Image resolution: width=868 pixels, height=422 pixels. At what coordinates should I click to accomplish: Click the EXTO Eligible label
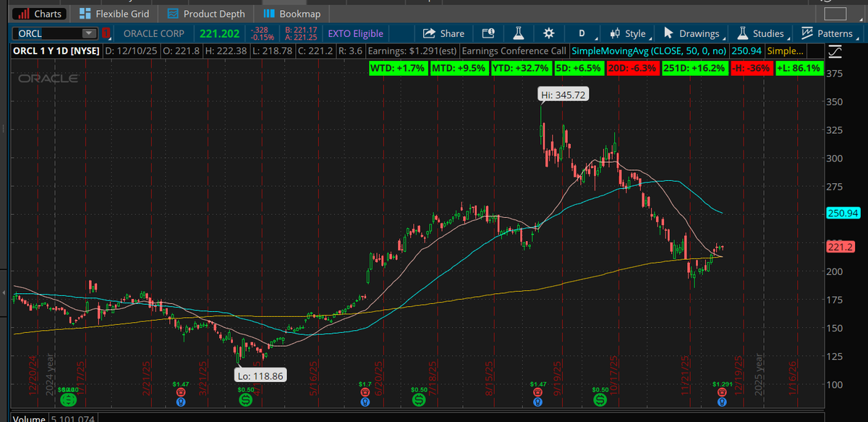click(355, 33)
